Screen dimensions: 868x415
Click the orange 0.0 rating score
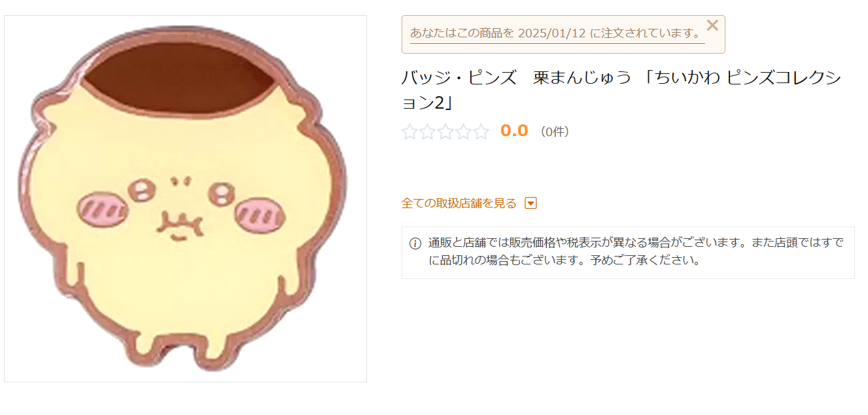tap(514, 131)
